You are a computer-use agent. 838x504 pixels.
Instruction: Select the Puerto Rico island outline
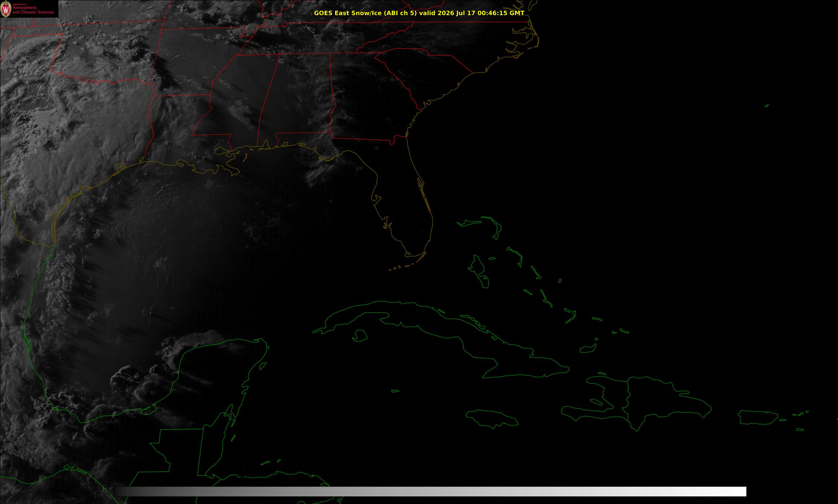point(758,417)
